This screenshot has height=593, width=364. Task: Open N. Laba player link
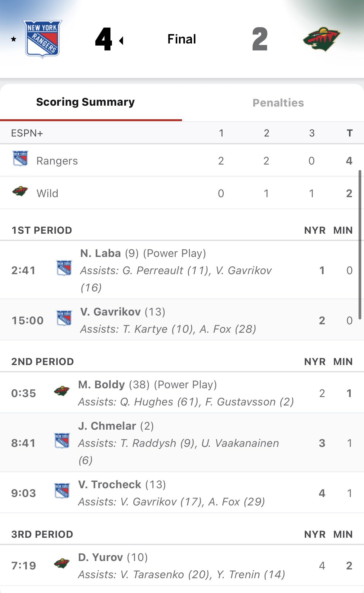click(x=101, y=253)
